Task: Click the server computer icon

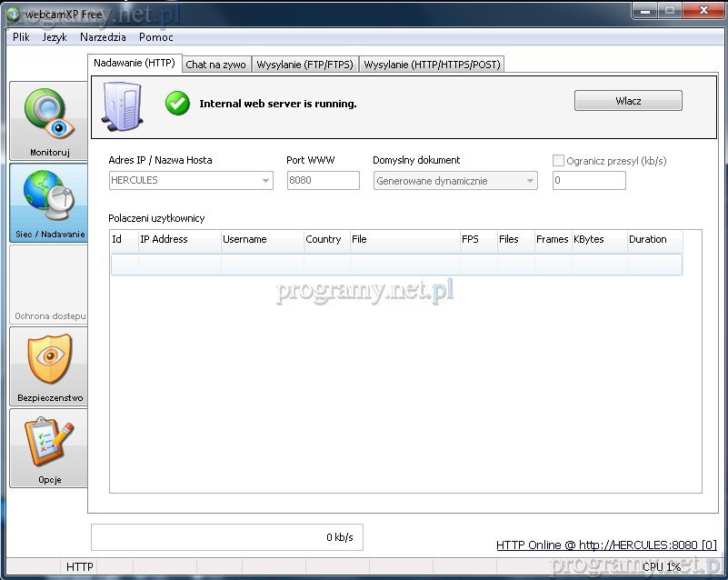Action: 123,105
